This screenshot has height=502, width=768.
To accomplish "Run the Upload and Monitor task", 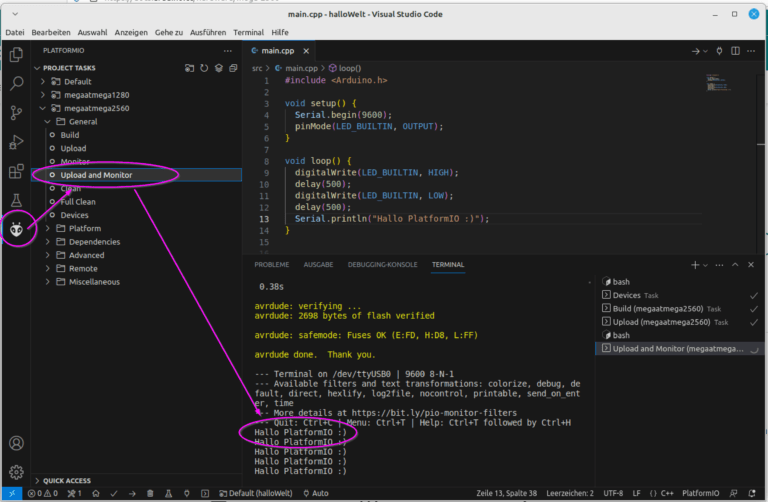I will coord(96,175).
